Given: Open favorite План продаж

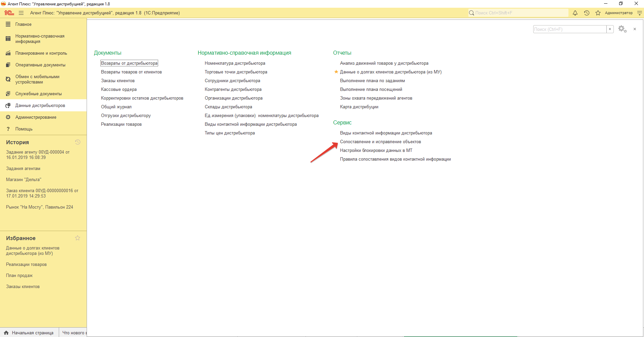Looking at the screenshot, I should coord(19,275).
